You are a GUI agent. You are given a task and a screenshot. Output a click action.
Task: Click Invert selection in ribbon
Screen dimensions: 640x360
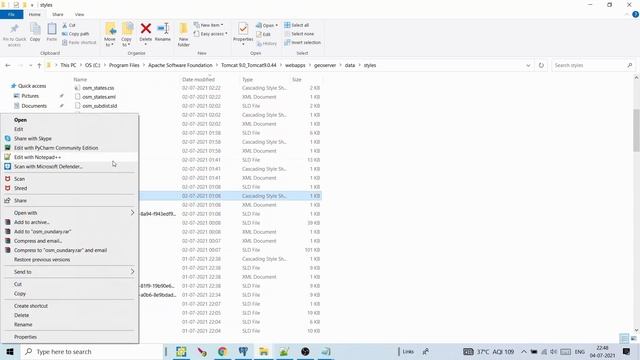(x=303, y=42)
